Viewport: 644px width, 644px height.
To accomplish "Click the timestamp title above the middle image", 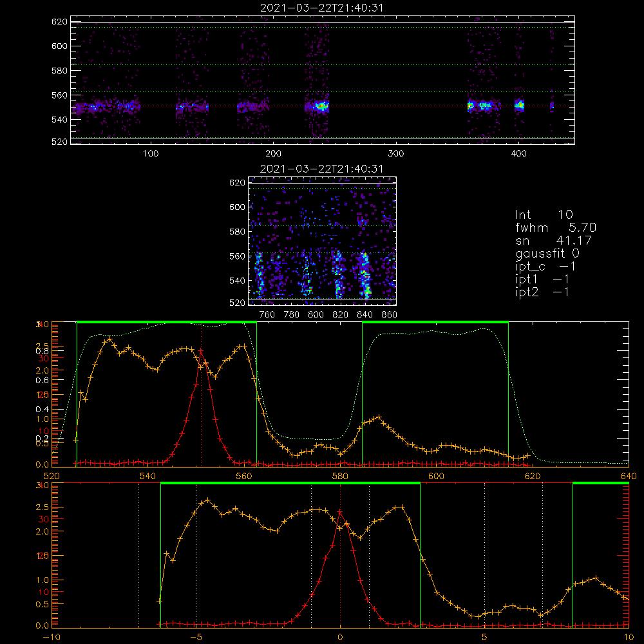I will (321, 169).
